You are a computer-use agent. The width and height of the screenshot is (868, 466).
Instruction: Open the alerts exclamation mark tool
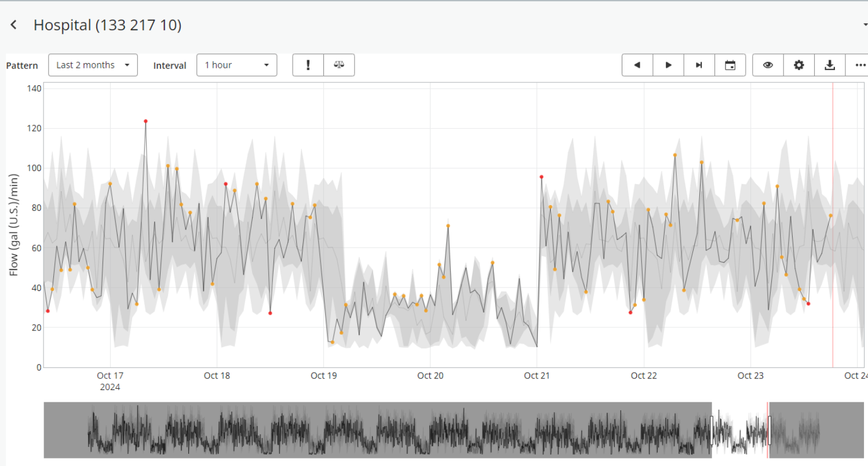(x=308, y=65)
